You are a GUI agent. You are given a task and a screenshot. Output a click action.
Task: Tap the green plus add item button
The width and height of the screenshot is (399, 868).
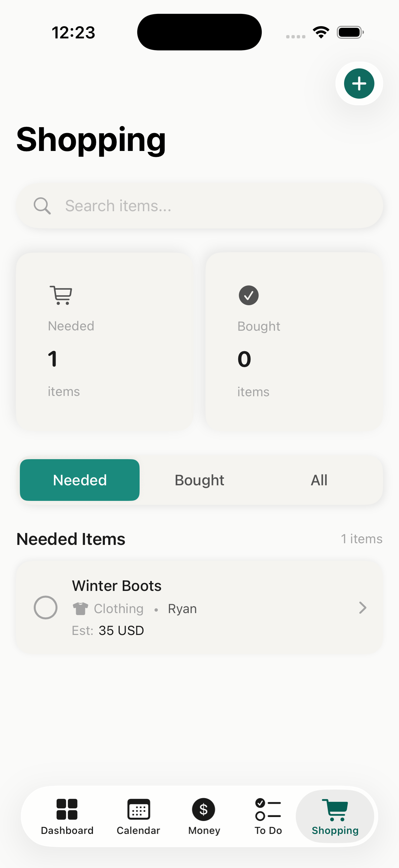(x=359, y=83)
